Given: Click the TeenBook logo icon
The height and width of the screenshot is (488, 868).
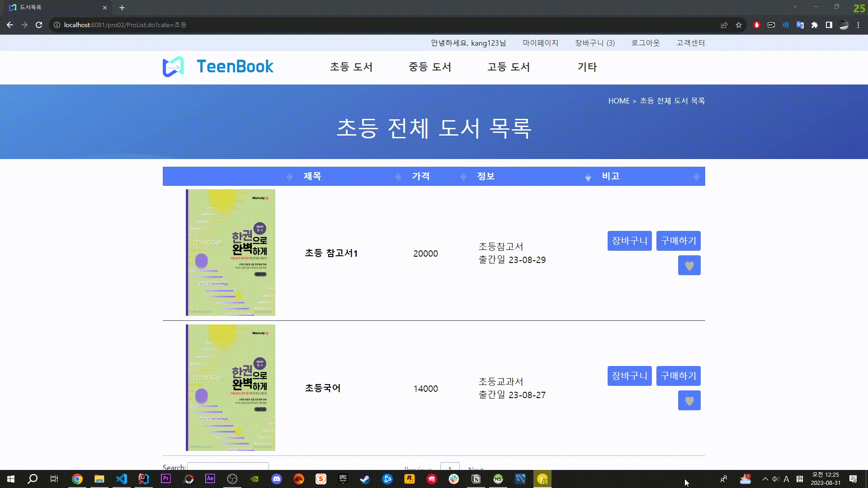Looking at the screenshot, I should click(x=174, y=67).
